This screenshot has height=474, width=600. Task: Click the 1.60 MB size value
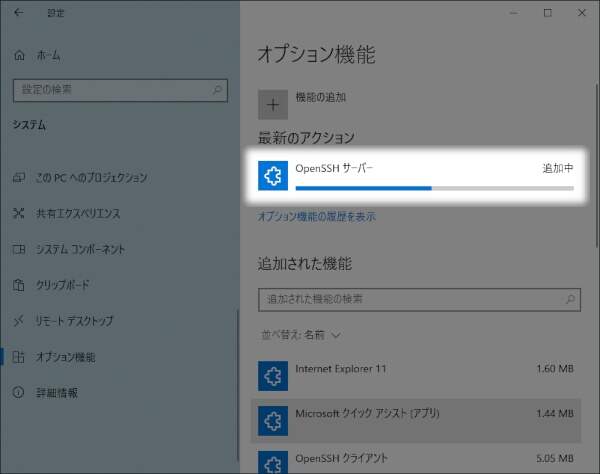coord(555,369)
